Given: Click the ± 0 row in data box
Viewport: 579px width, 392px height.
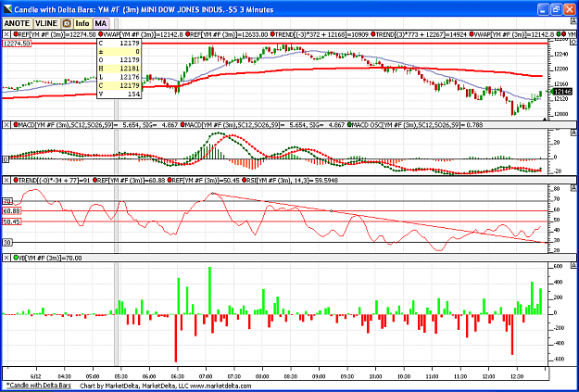Looking at the screenshot, I should tap(120, 51).
